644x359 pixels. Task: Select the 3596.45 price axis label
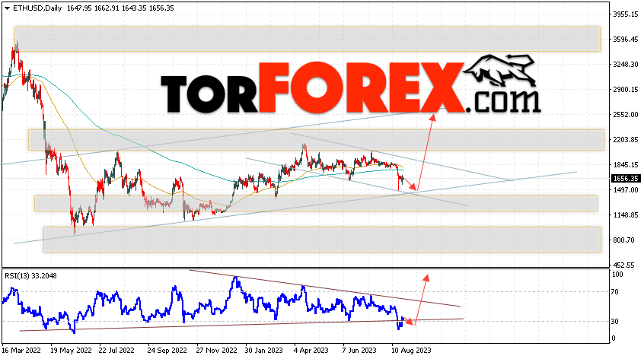click(626, 40)
